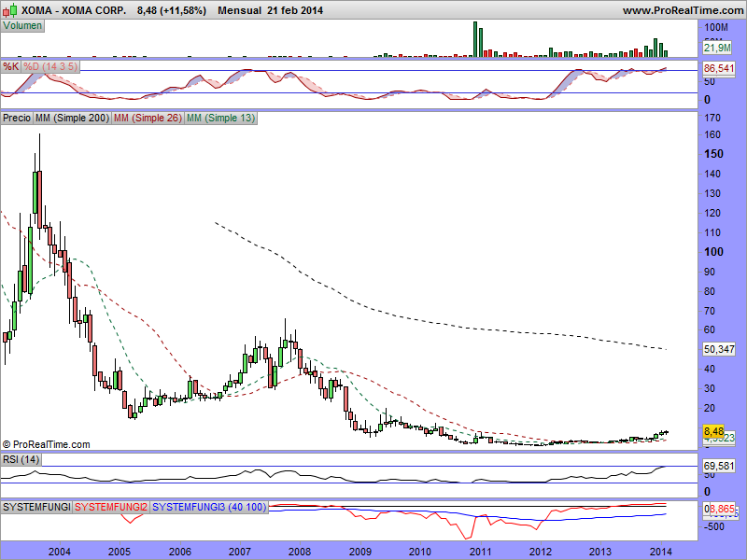Click the 69,581 RSI value label
Viewport: 747px width, 560px height.
coord(719,465)
